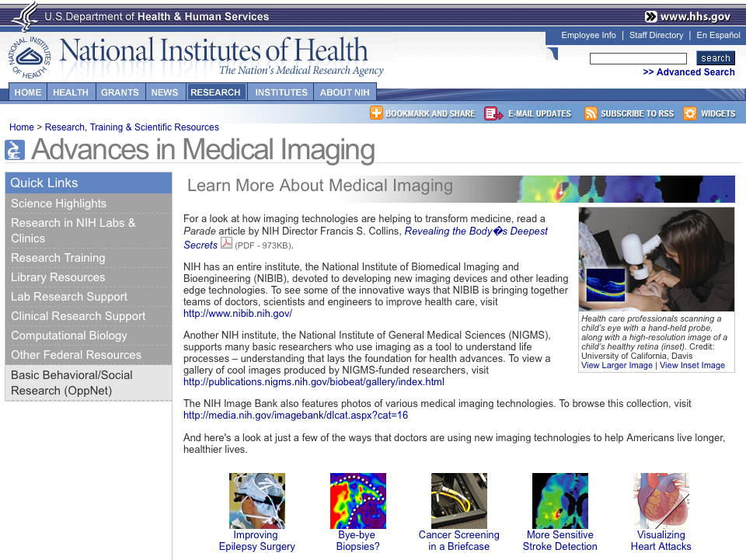Click the PDF icon beside Revealing the Body's Deepest Secrets
The height and width of the screenshot is (560, 746).
(227, 242)
